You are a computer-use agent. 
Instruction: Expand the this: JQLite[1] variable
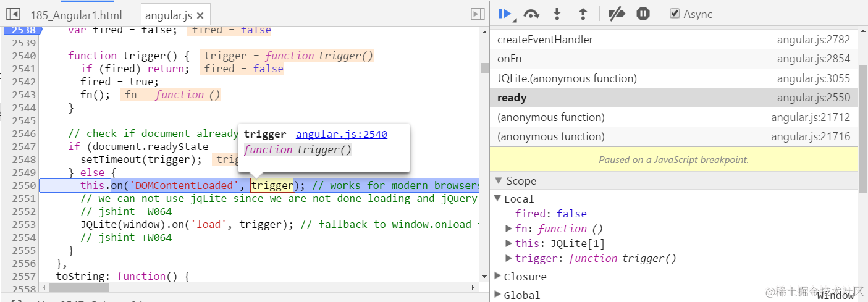509,243
